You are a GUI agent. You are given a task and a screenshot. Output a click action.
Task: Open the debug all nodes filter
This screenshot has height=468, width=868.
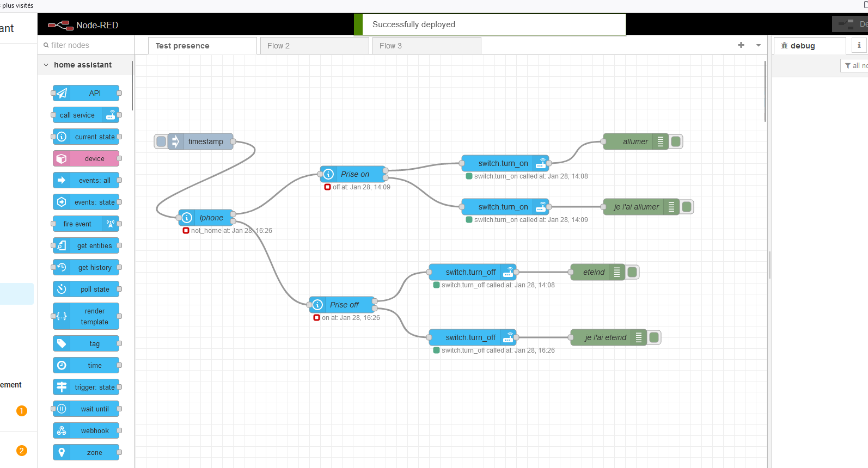[855, 65]
